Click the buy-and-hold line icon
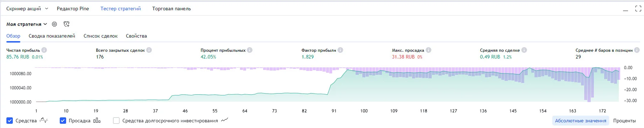The height and width of the screenshot is (128, 644). (x=224, y=121)
